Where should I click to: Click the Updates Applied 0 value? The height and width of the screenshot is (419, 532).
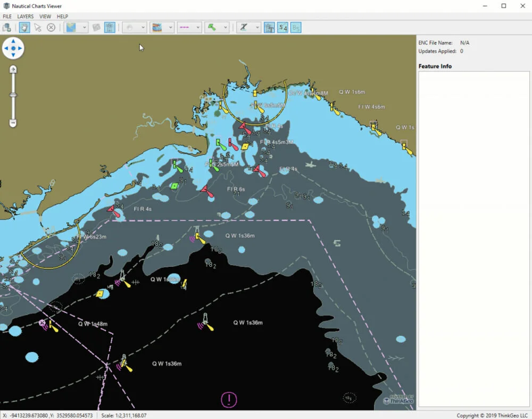(461, 51)
